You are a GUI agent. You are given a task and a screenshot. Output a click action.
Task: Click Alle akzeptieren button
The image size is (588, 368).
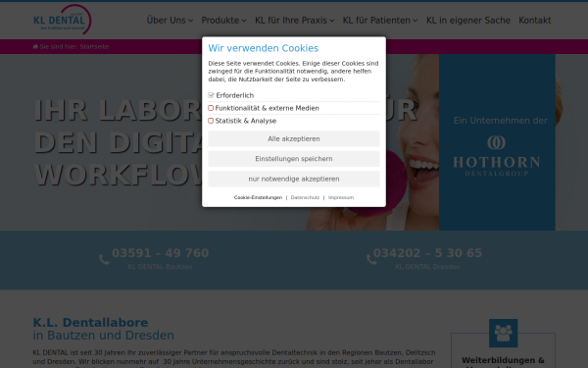click(294, 139)
